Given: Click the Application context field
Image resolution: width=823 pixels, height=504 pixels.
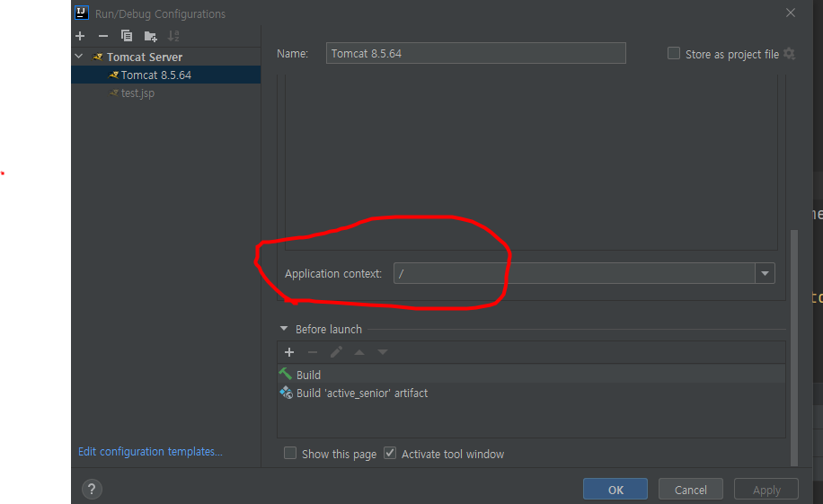Looking at the screenshot, I should [x=574, y=273].
